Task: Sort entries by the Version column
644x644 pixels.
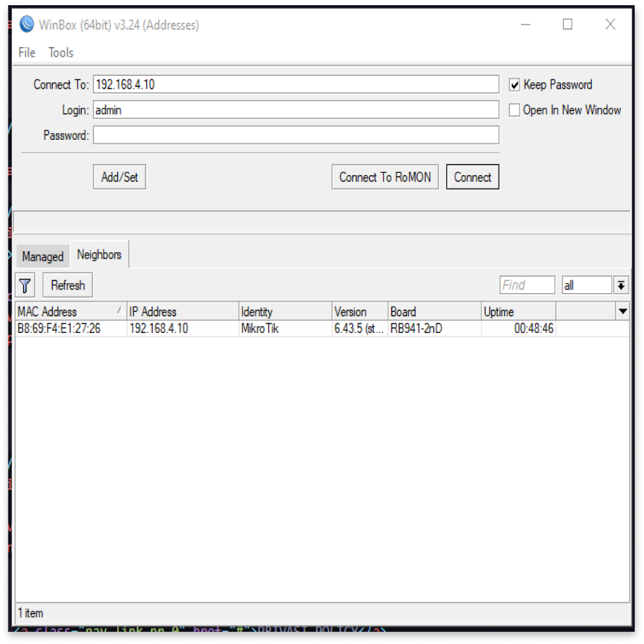Action: [354, 312]
